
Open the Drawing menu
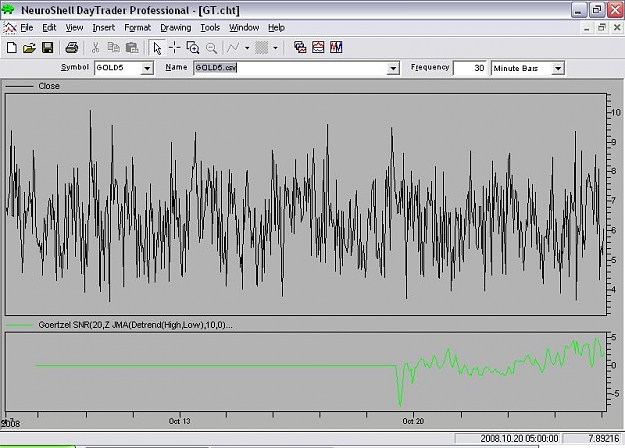click(176, 28)
